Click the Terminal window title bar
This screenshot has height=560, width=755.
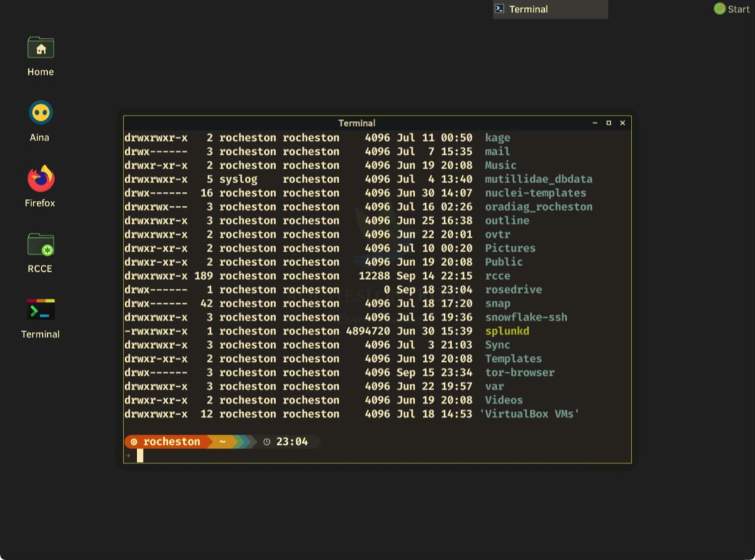357,123
